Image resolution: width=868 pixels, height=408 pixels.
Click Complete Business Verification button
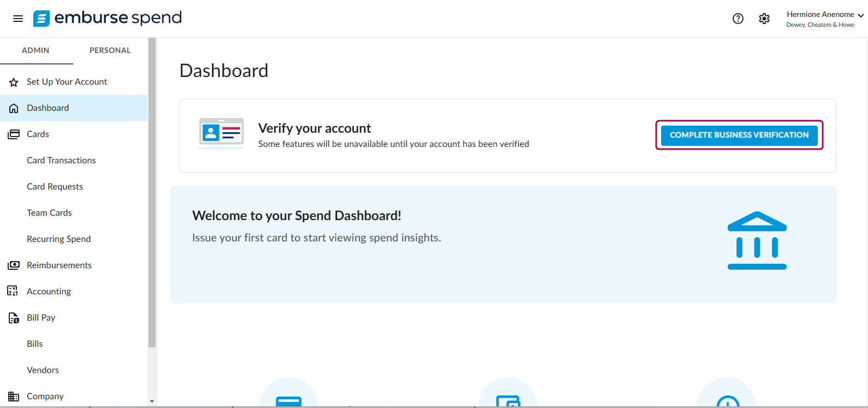pos(739,135)
